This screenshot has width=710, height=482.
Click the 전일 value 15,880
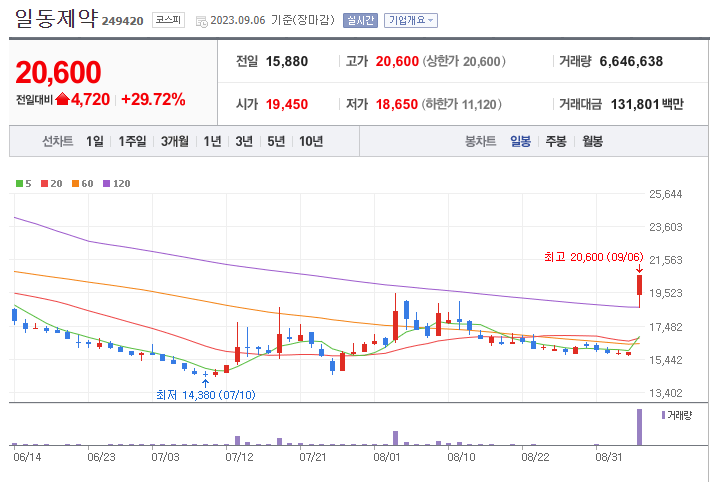[x=287, y=61]
